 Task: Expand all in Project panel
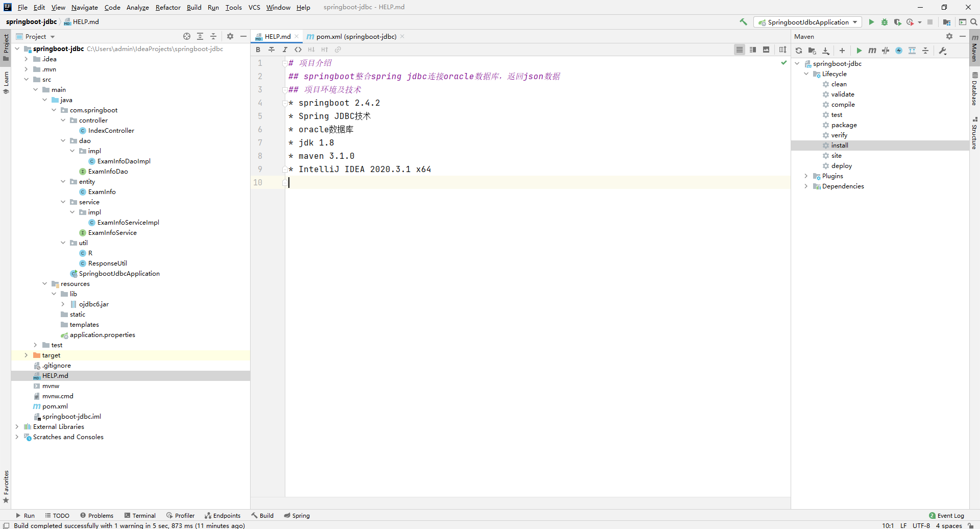200,36
